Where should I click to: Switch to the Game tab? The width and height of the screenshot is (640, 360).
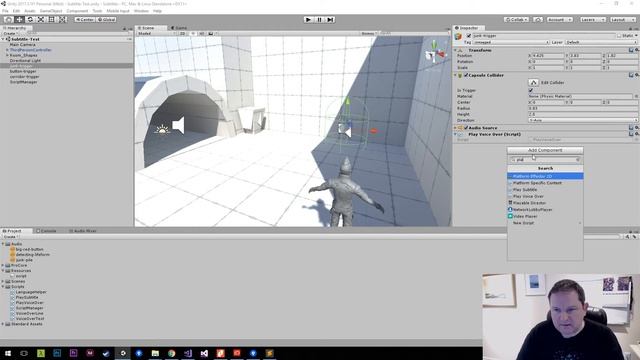pos(179,28)
